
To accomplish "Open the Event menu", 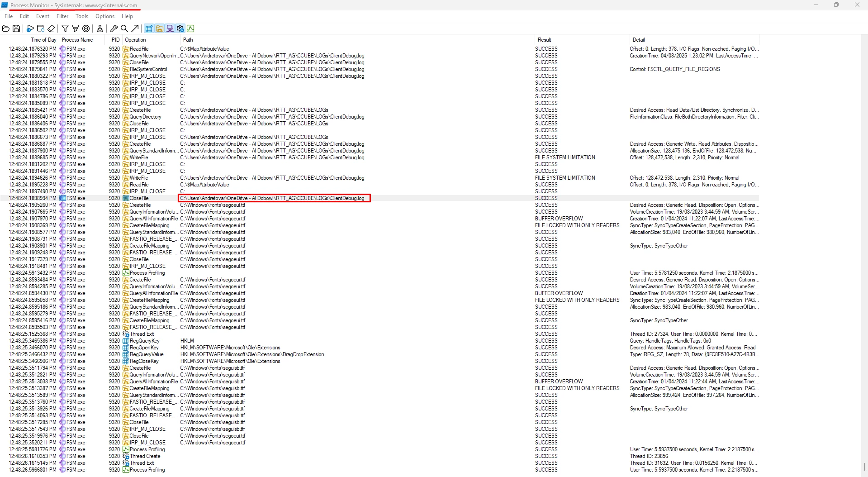I will click(43, 16).
